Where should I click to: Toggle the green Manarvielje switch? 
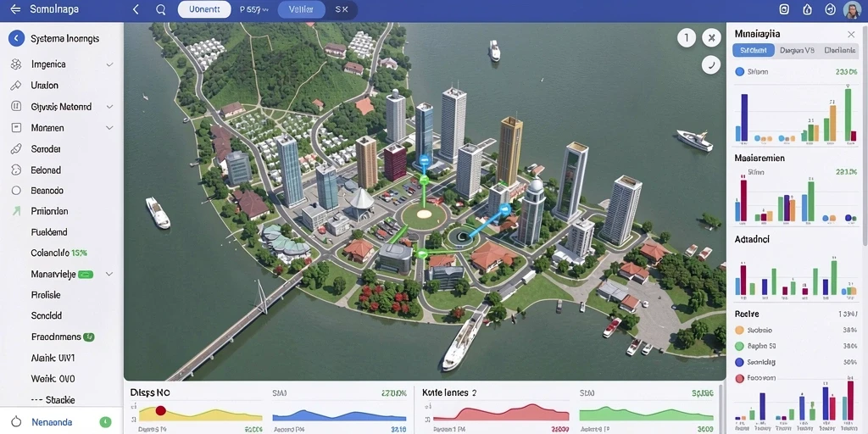(x=86, y=274)
